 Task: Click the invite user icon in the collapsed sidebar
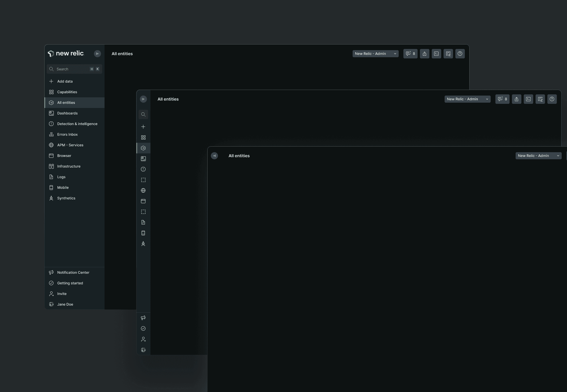pos(143,339)
